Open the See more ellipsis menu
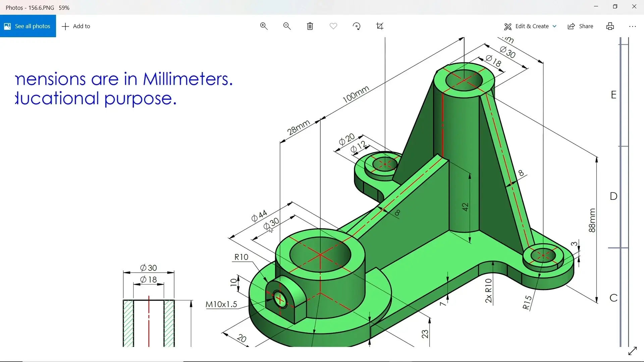The image size is (644, 362). [633, 26]
